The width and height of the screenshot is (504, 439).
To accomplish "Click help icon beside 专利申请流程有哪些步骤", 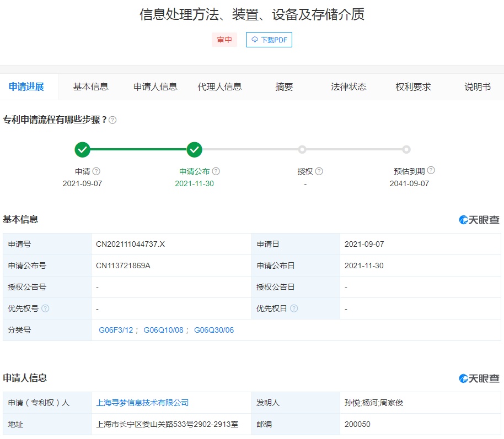I will click(x=112, y=120).
